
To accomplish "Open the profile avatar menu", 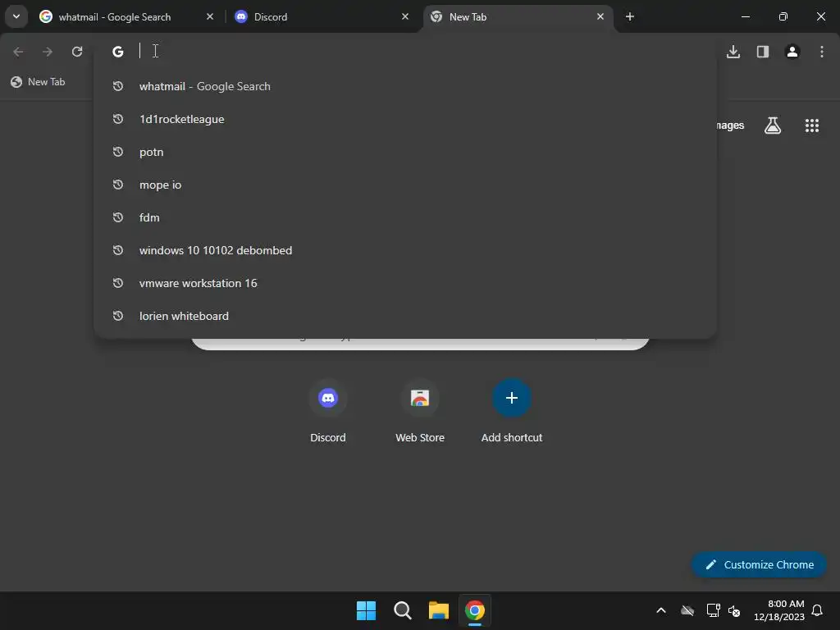I will (792, 52).
